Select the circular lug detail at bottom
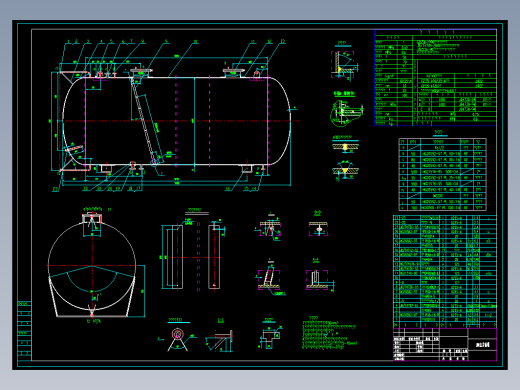Screen dimensions: 520x390 pyautogui.click(x=177, y=338)
